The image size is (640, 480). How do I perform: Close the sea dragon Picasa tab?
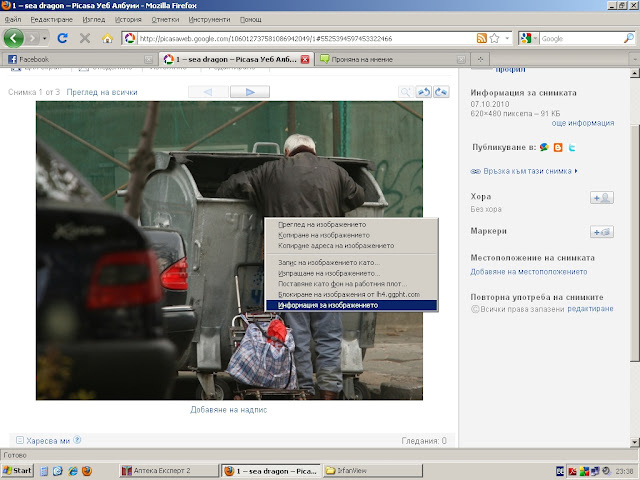305,60
